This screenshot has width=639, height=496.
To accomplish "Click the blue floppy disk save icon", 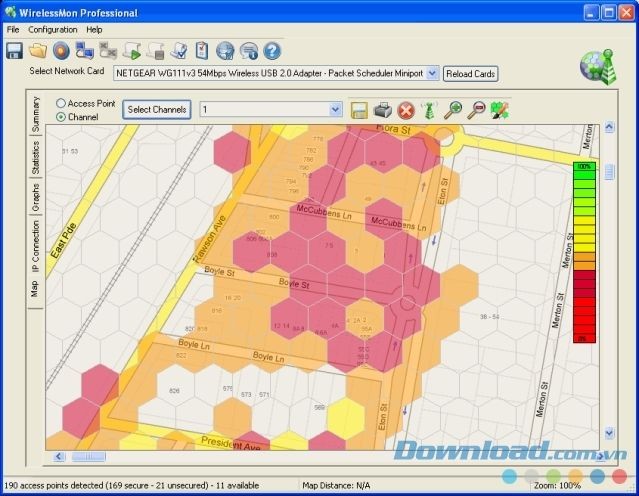I will click(x=14, y=51).
